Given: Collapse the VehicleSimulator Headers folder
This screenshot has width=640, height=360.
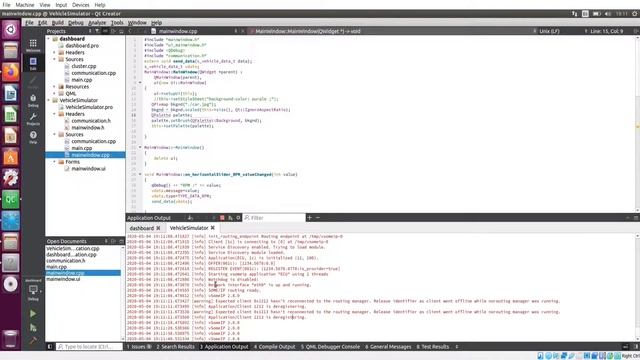Looking at the screenshot, I should pyautogui.click(x=54, y=114).
